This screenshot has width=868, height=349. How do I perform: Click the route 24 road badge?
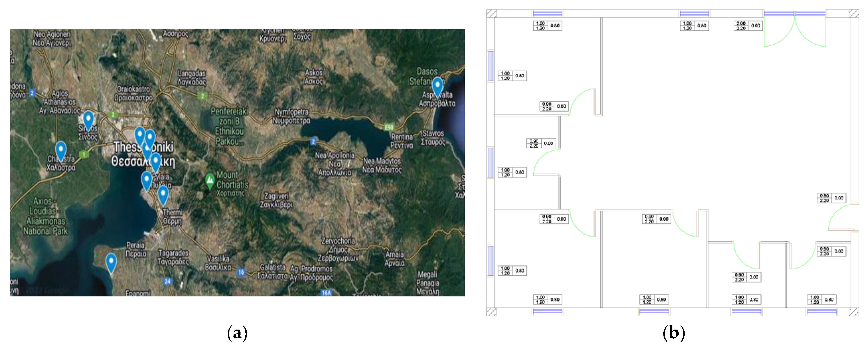(167, 281)
